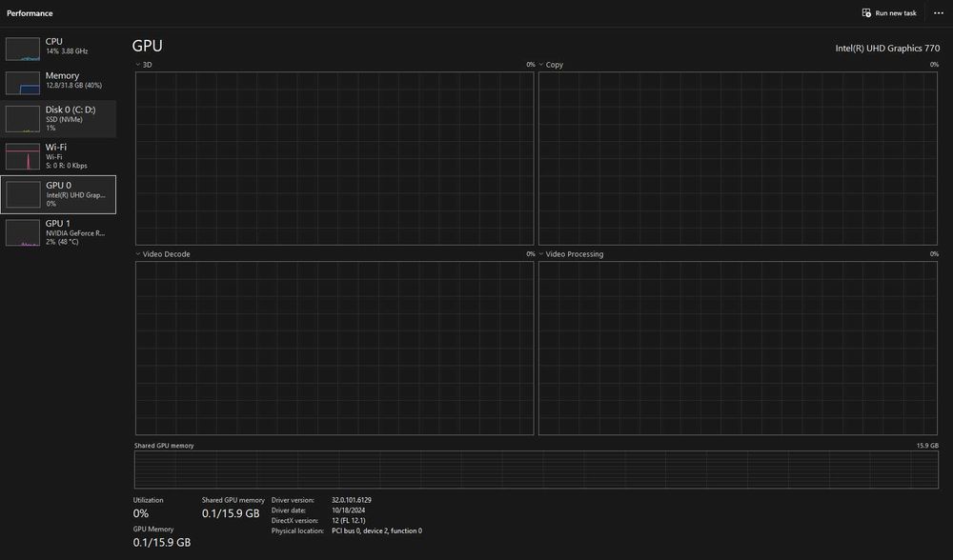Switch to the Disk 0 (C: D:) item
The height and width of the screenshot is (560, 953).
pos(58,118)
